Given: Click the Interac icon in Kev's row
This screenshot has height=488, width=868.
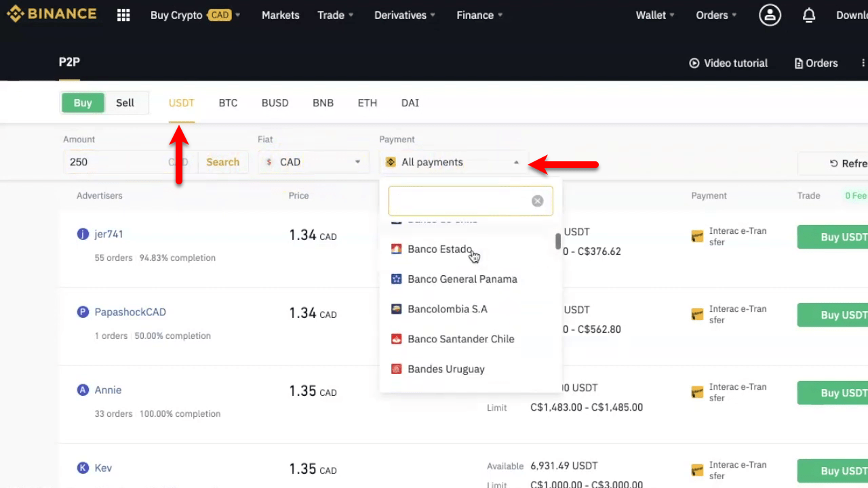Looking at the screenshot, I should point(697,470).
